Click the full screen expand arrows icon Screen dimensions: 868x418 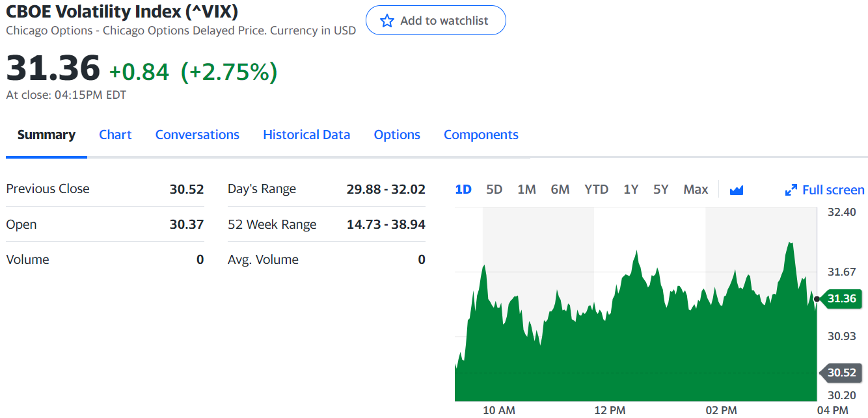click(791, 190)
